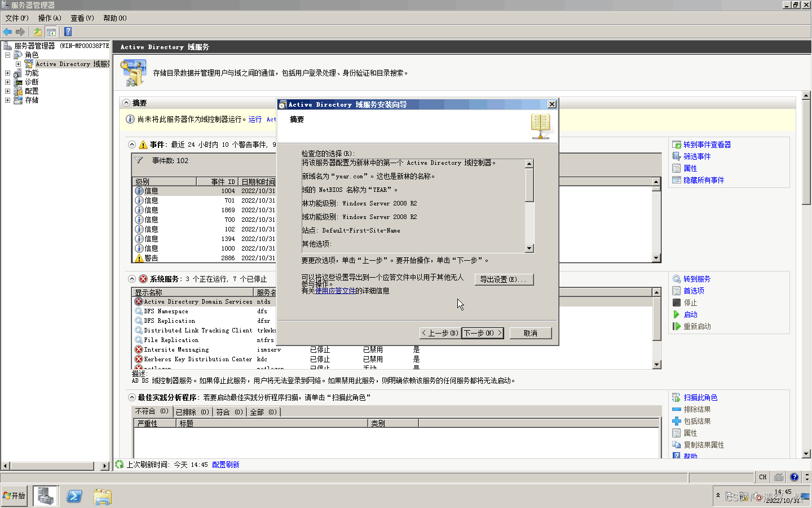
Task: Select the Active Directory Domain Services service row
Action: pos(392,301)
